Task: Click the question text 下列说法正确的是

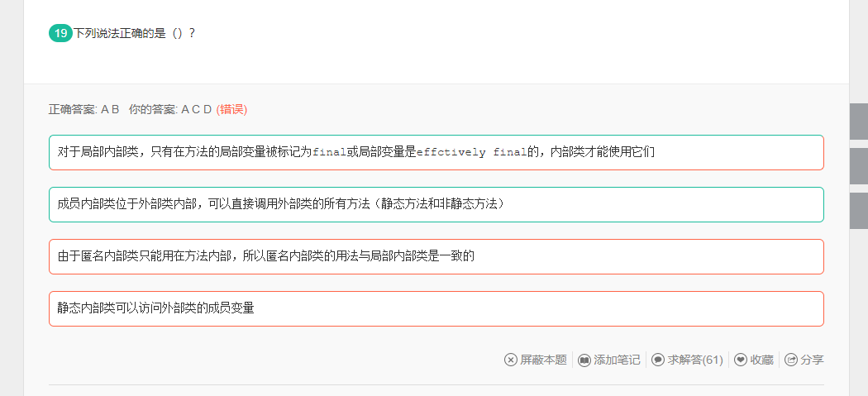Action: pos(120,33)
